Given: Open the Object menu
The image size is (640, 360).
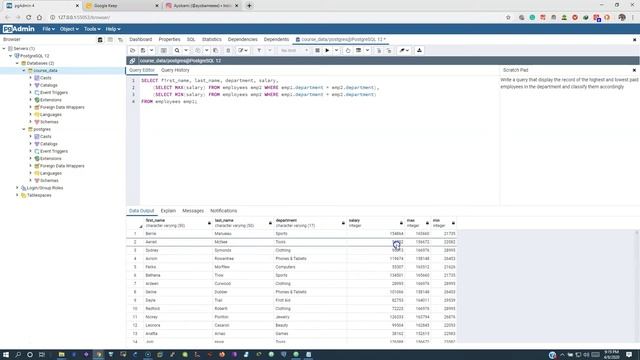Looking at the screenshot, I should pos(69,29).
